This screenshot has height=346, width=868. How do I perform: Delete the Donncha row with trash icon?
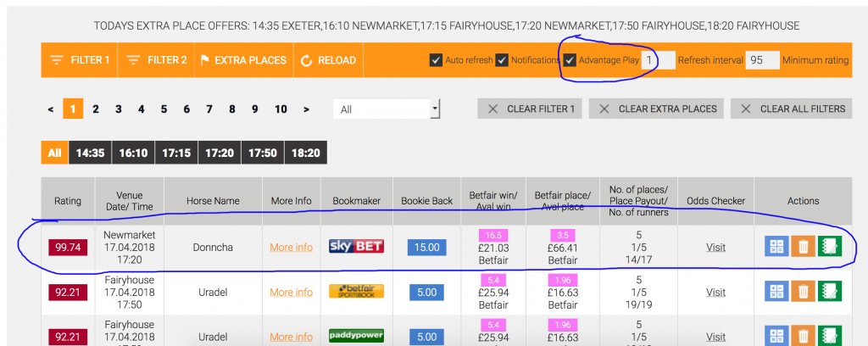(x=803, y=247)
